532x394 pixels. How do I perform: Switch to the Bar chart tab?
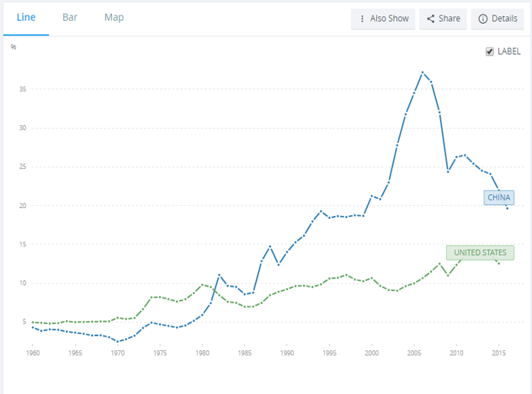pyautogui.click(x=70, y=18)
